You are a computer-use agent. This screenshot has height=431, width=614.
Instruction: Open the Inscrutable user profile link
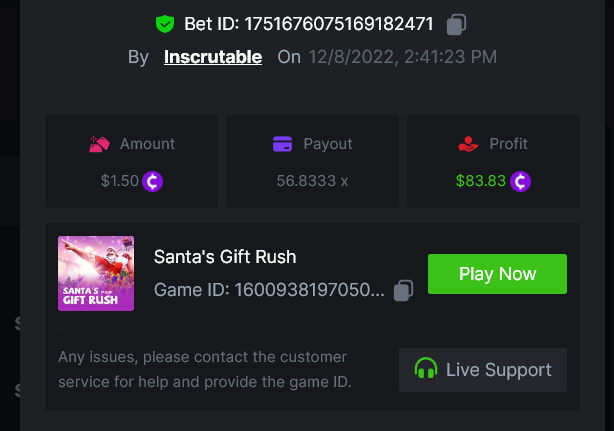click(213, 57)
